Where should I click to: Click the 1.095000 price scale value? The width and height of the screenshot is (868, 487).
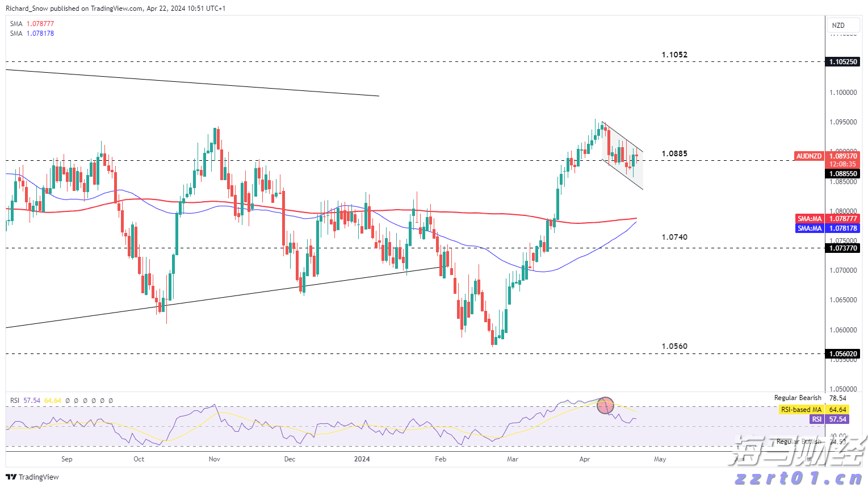click(843, 122)
